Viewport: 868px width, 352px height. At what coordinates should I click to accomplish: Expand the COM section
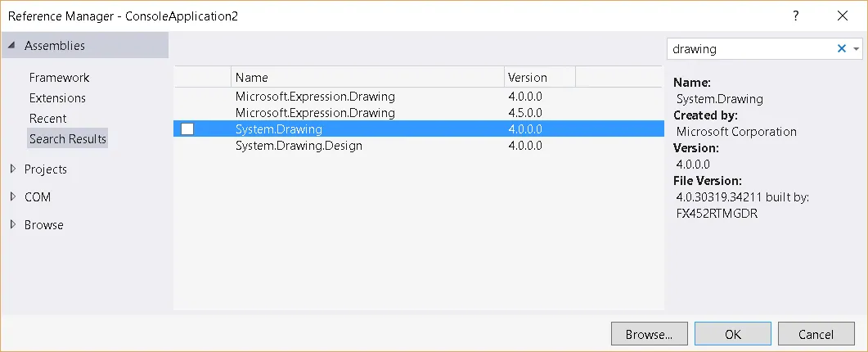point(12,197)
